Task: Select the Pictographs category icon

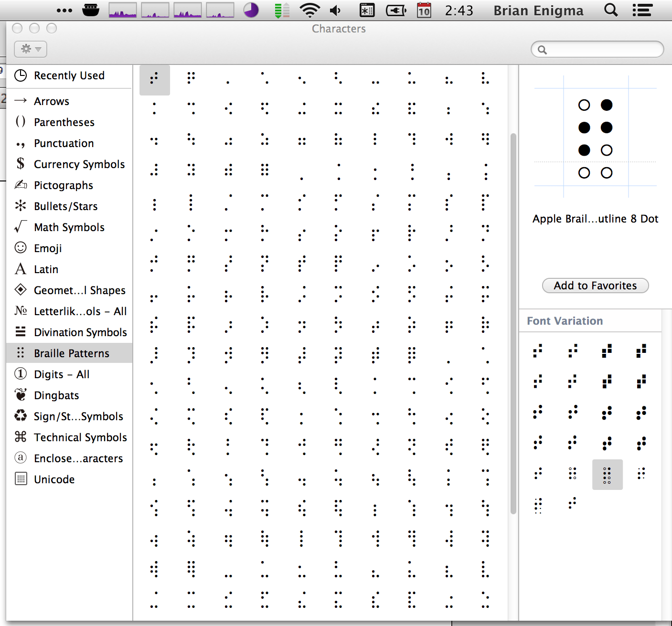Action: coord(21,185)
